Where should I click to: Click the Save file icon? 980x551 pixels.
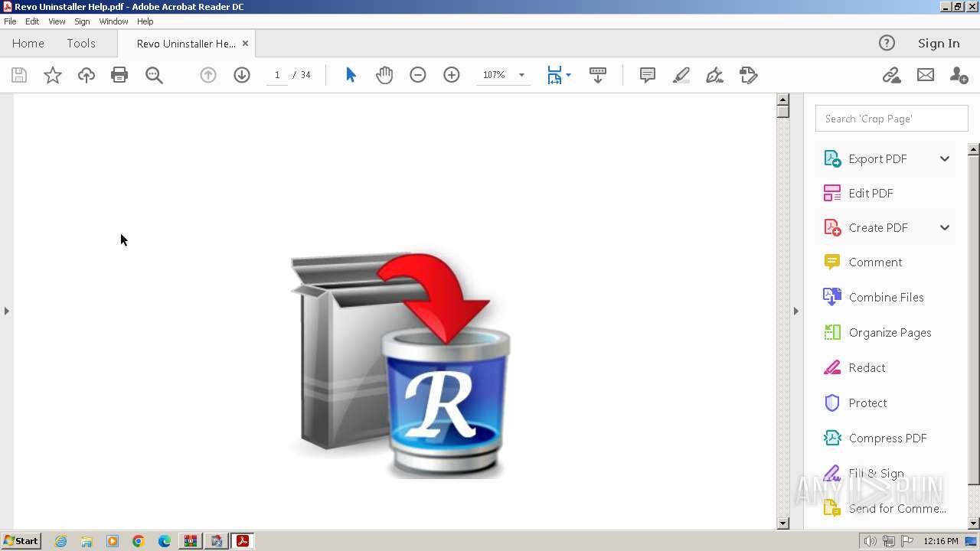(x=19, y=75)
